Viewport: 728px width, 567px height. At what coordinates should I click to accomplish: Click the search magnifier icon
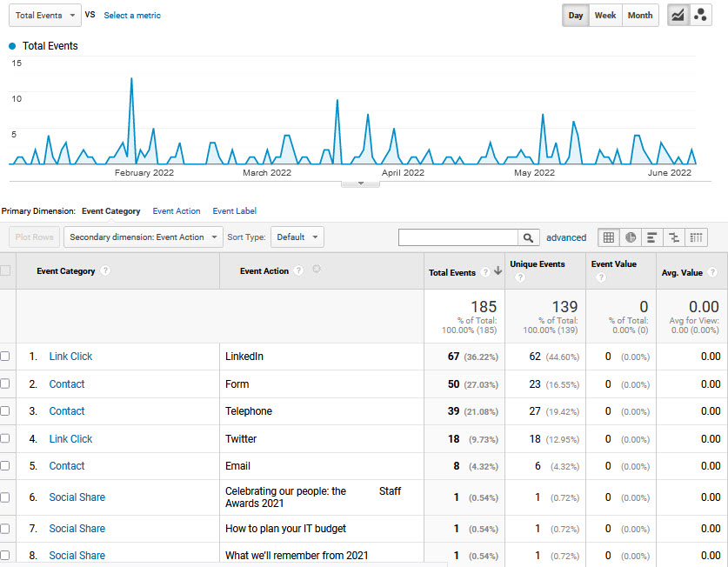(x=528, y=237)
